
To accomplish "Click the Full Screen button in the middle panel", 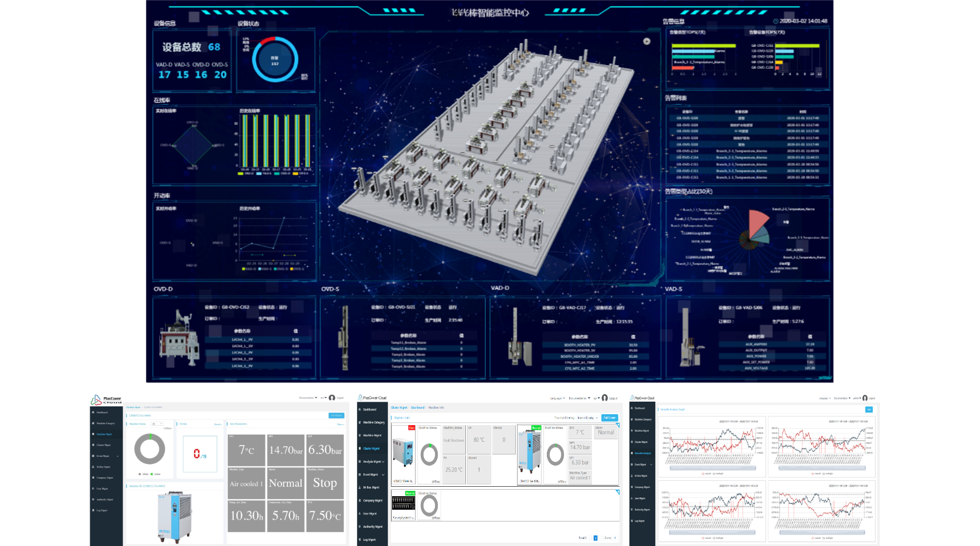I will click(610, 418).
